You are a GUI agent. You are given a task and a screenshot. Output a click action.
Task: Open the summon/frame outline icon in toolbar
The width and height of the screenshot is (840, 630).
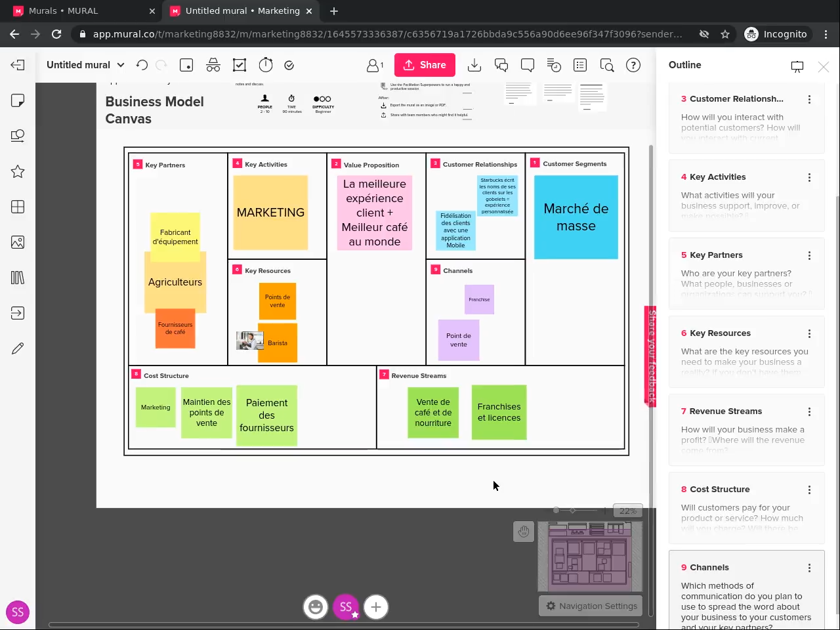pos(240,65)
